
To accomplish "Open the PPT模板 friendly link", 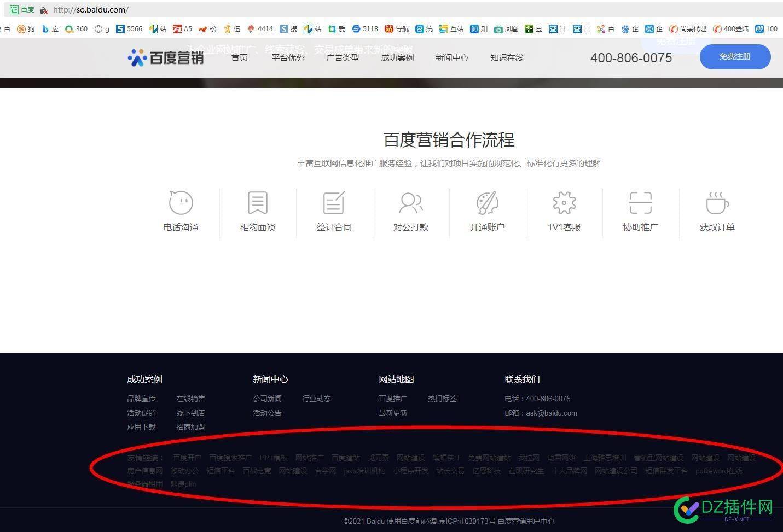I will click(274, 458).
